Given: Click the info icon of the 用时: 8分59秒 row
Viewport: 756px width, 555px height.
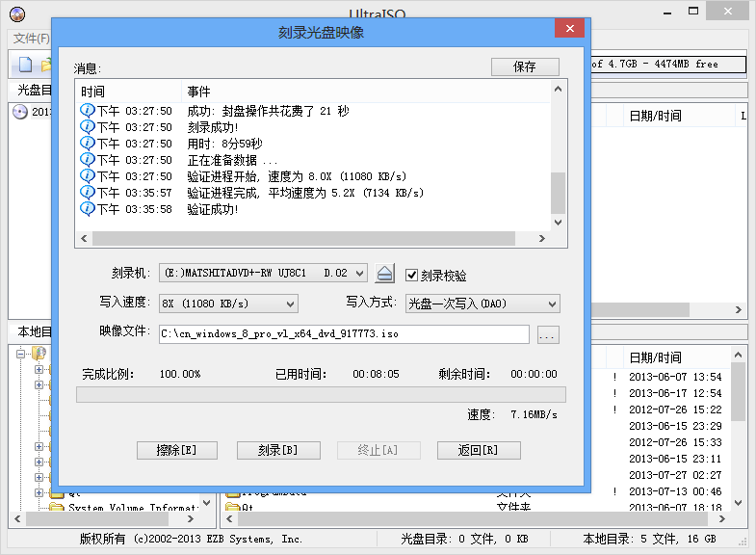Looking at the screenshot, I should [x=87, y=144].
